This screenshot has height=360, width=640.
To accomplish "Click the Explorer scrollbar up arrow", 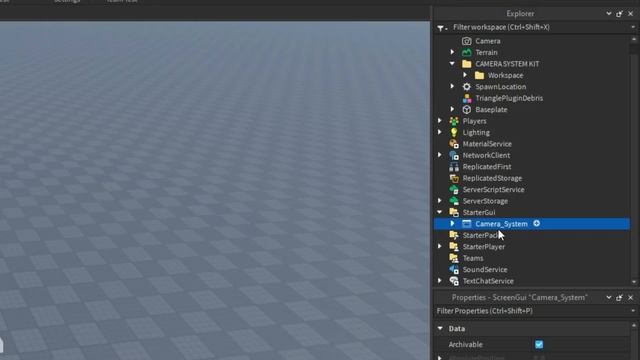I will (x=634, y=39).
